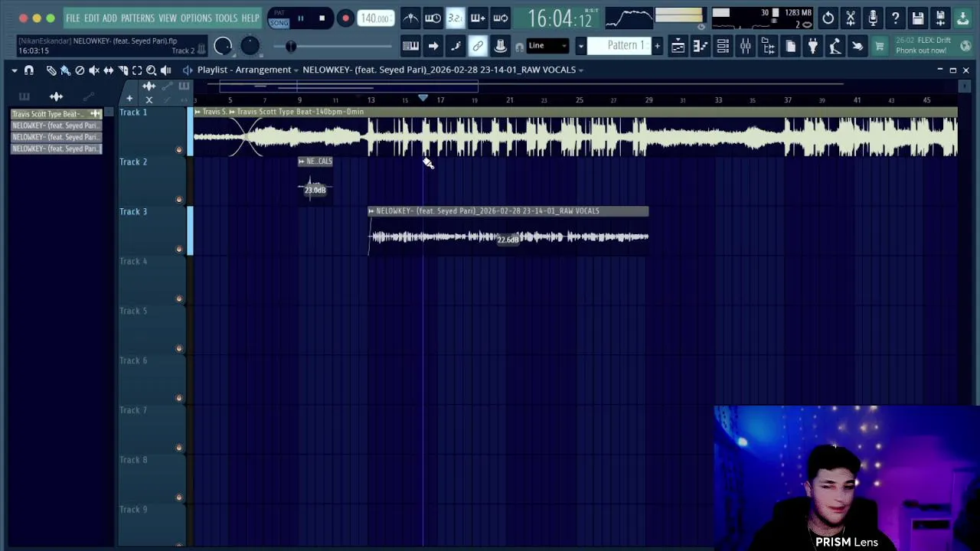Screen dimensions: 980x551
Task: Select the Mute tool
Action: point(94,70)
